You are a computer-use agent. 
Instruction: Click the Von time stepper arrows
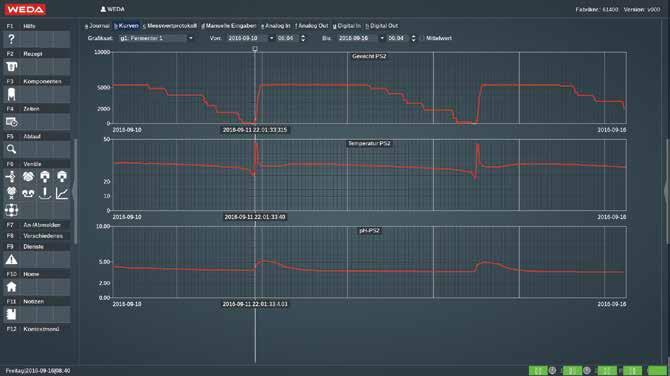coord(303,38)
